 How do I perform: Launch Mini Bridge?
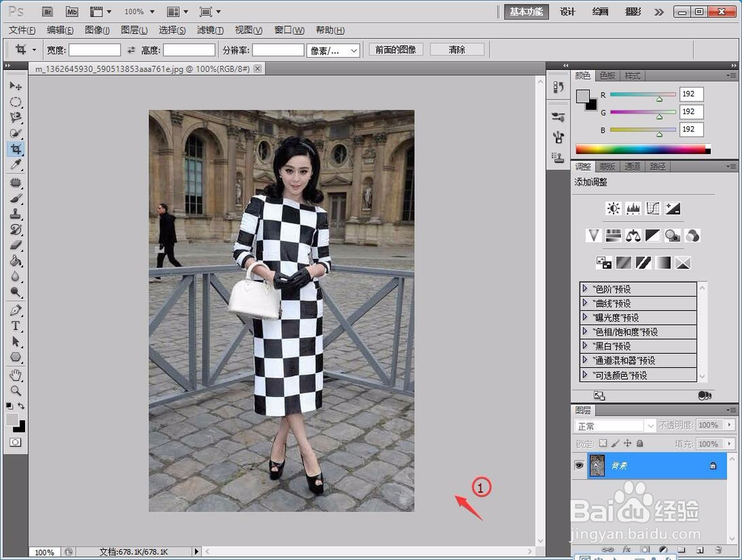[x=72, y=12]
